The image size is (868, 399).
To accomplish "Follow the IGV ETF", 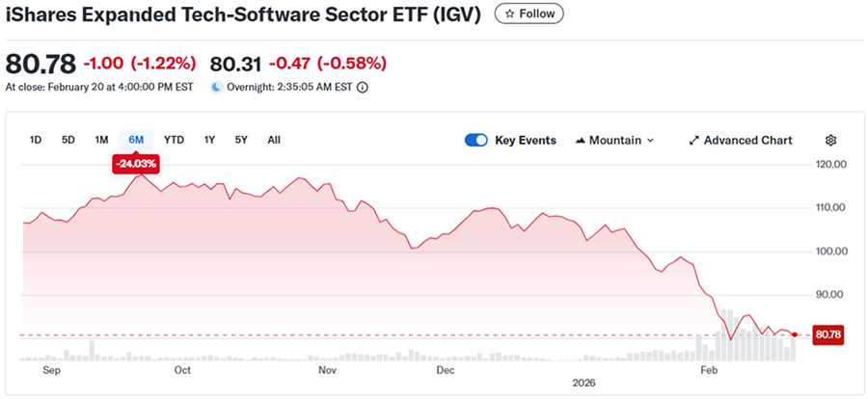I will point(529,14).
